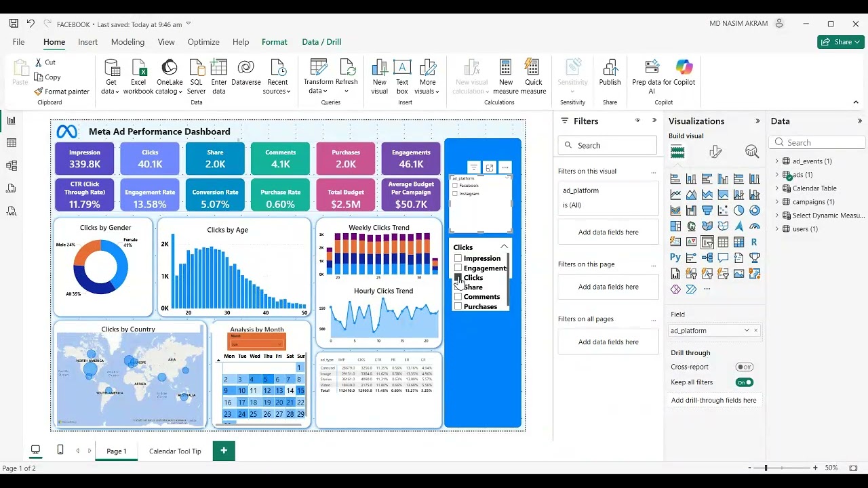Select the Donut chart visual icon

click(x=754, y=210)
